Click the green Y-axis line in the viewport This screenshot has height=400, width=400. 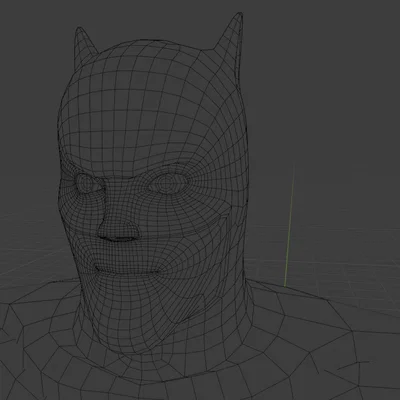289,225
